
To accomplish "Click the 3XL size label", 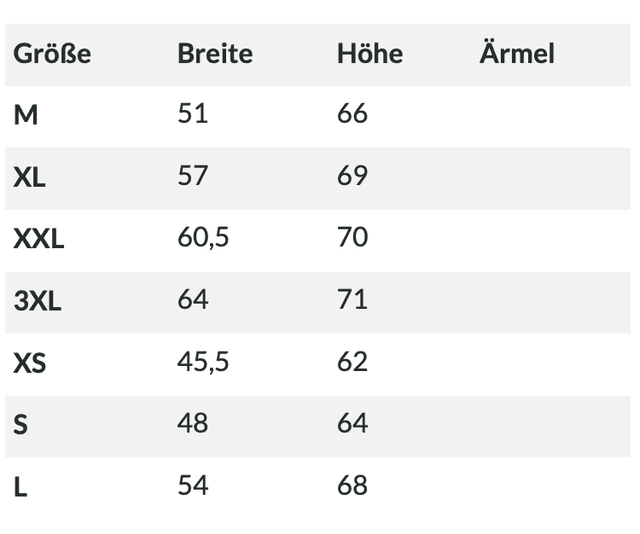I will coord(37,301).
